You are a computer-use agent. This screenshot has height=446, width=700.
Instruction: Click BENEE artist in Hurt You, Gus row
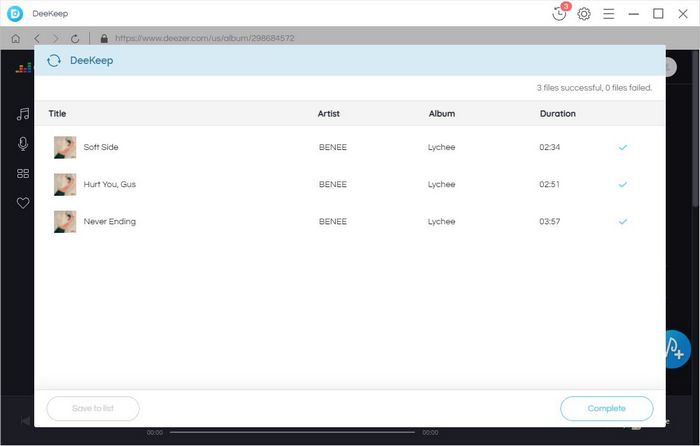point(333,184)
